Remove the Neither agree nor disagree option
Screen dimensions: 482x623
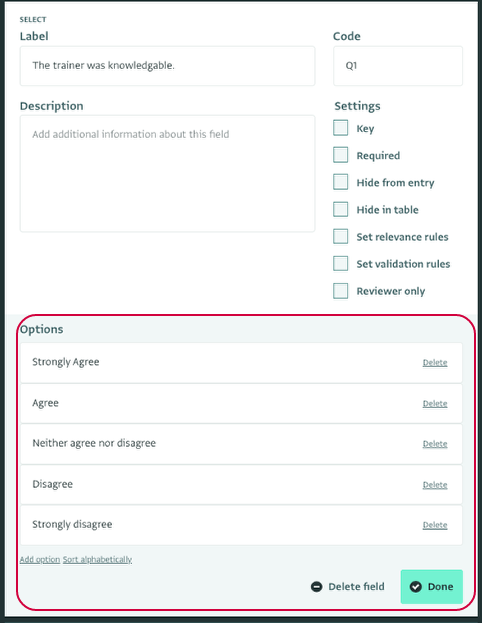click(435, 444)
